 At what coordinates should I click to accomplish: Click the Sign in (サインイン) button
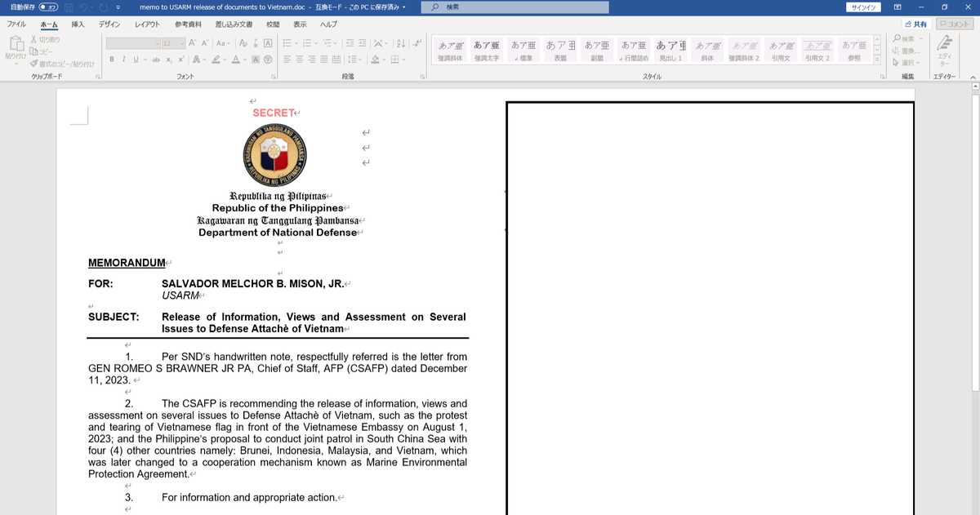tap(862, 7)
